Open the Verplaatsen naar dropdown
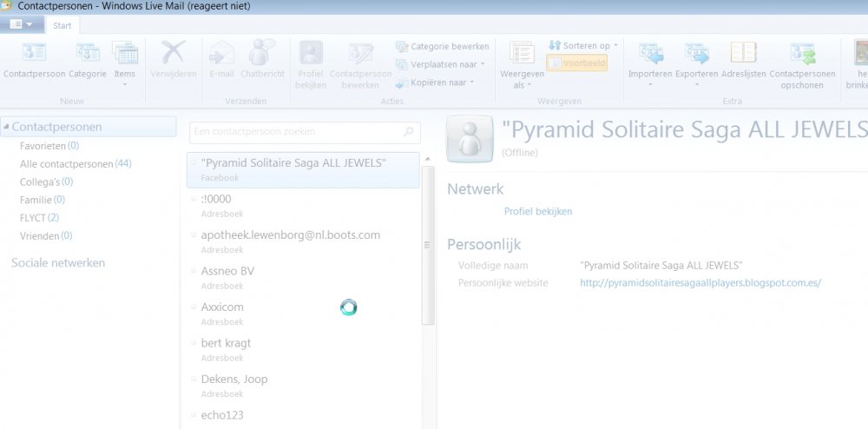This screenshot has height=429, width=868. tap(441, 64)
